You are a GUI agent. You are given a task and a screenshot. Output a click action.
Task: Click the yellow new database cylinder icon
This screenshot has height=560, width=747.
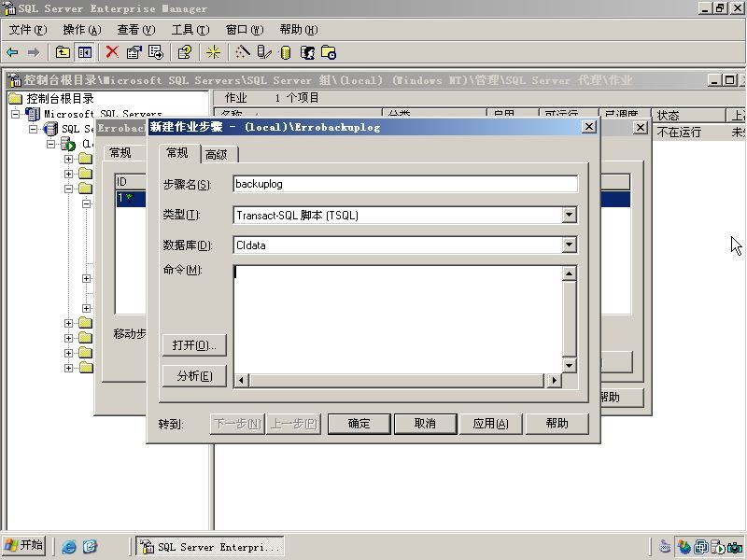[x=286, y=52]
